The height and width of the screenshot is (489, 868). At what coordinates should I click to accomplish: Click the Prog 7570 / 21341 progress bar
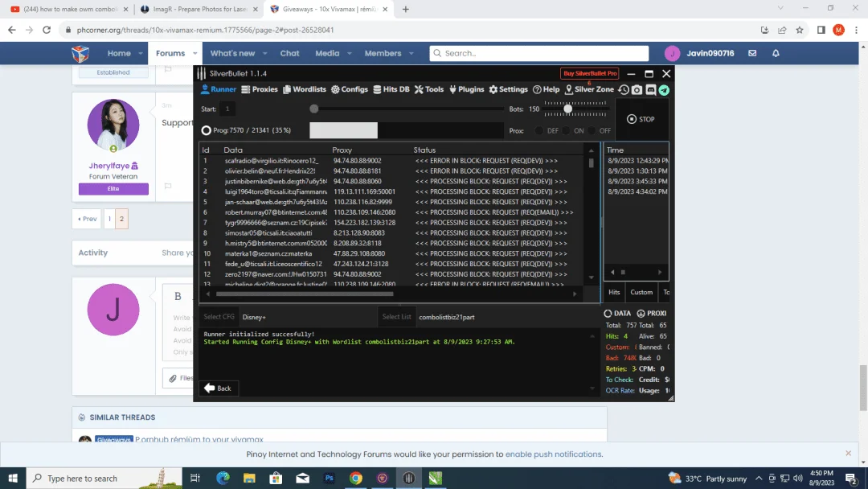tap(406, 131)
